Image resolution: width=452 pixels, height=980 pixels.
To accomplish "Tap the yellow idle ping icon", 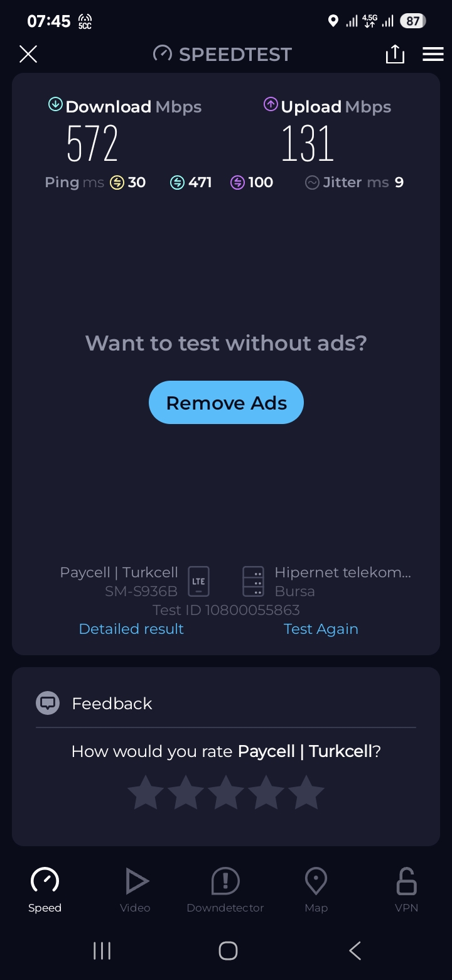I will coord(117,183).
